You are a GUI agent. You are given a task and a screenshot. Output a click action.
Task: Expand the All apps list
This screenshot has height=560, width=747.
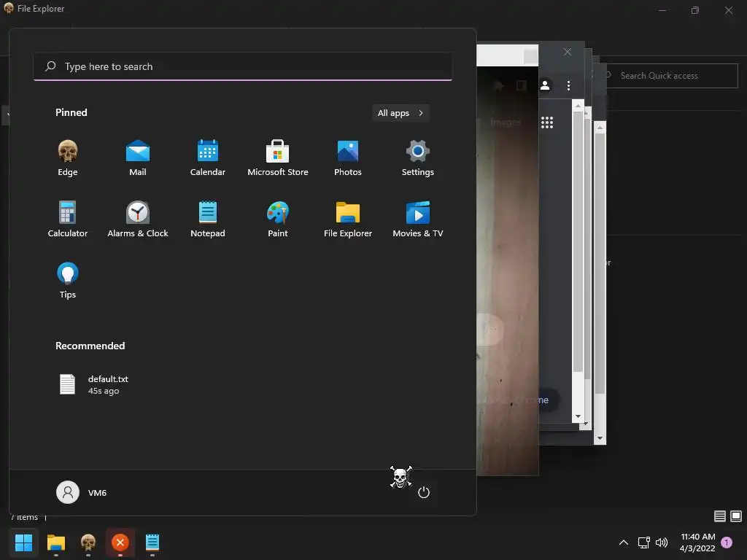tap(400, 113)
